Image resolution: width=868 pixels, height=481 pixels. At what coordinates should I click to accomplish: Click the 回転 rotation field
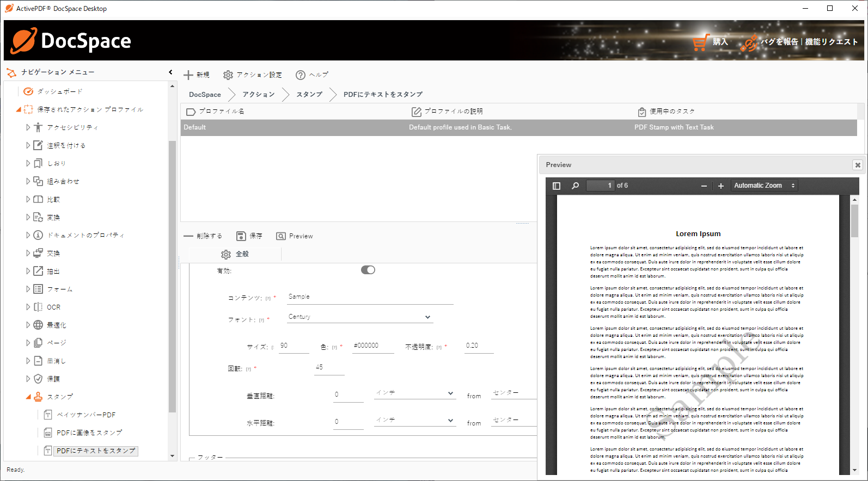click(329, 368)
